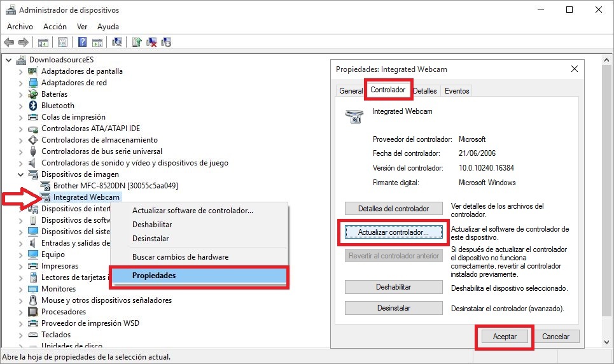The width and height of the screenshot is (614, 364).
Task: Click the Adaptadores de red icon
Action: click(33, 83)
